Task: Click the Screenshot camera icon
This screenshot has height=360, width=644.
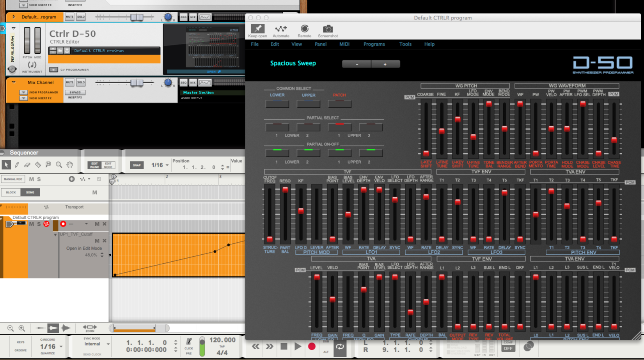Action: 328,28
